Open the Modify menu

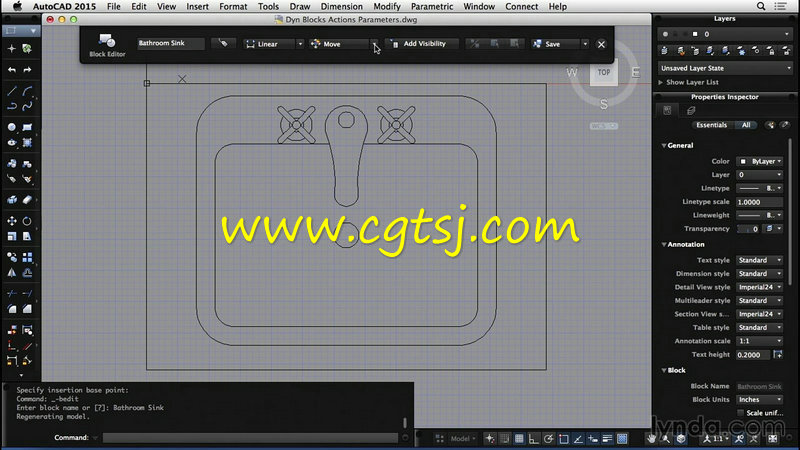coord(387,6)
